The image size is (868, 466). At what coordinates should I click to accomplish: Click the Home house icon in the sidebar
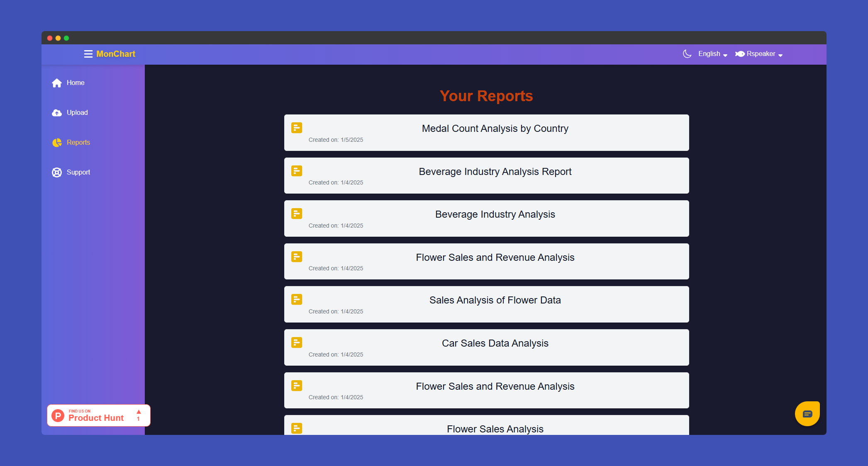point(57,83)
